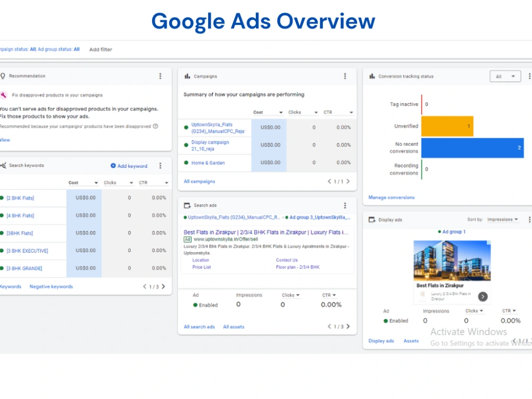Viewport: 532px width, 399px height.
Task: Open All search ads link
Action: (x=199, y=327)
